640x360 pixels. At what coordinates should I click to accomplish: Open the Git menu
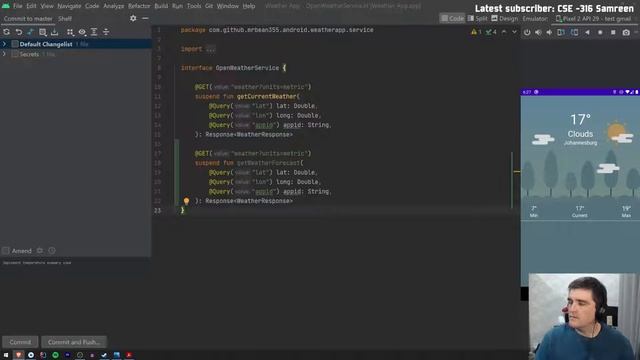(209, 6)
